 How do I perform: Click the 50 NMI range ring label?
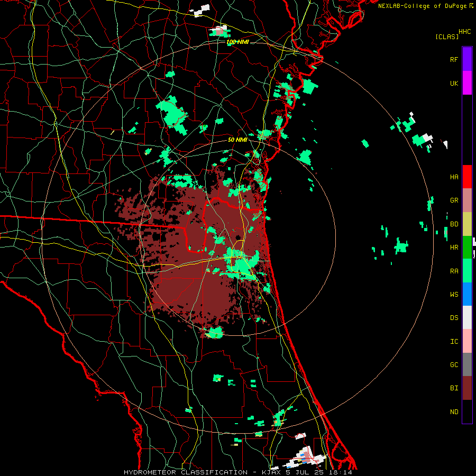(237, 140)
